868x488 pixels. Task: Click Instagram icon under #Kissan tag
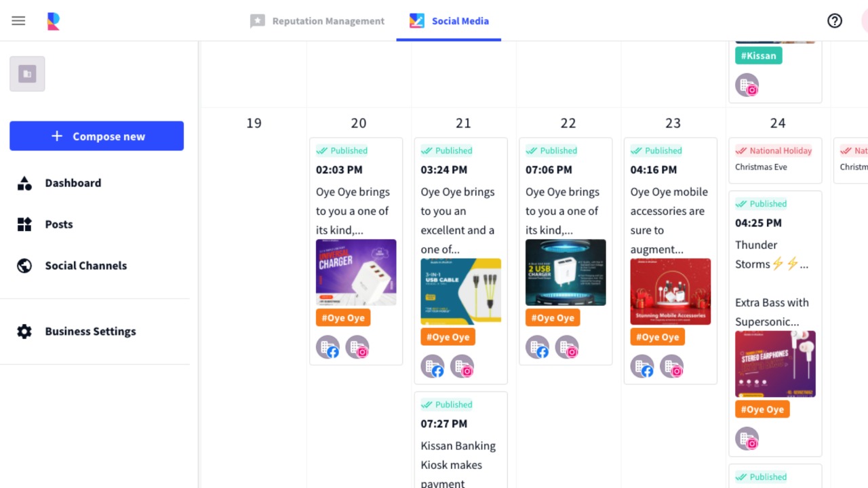click(x=747, y=85)
